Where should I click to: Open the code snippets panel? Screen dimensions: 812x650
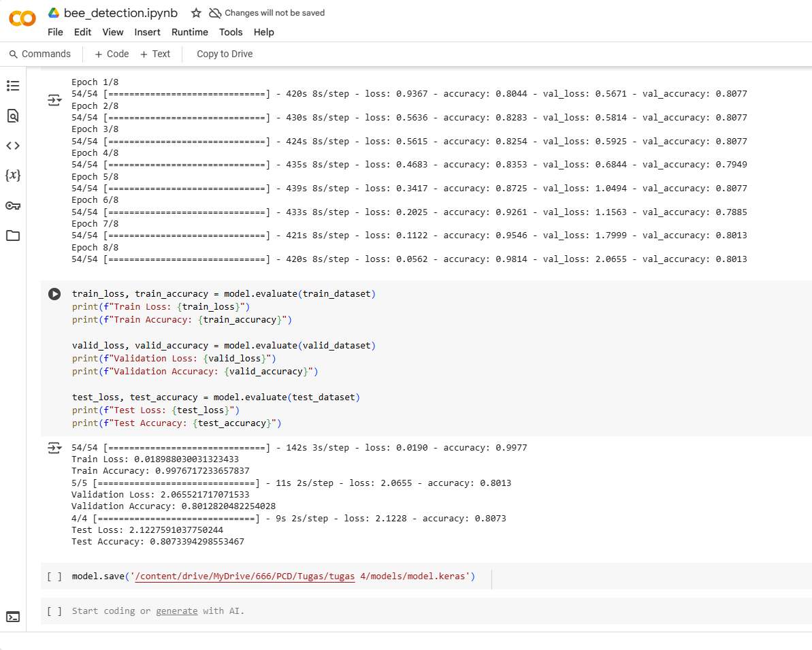(x=13, y=145)
